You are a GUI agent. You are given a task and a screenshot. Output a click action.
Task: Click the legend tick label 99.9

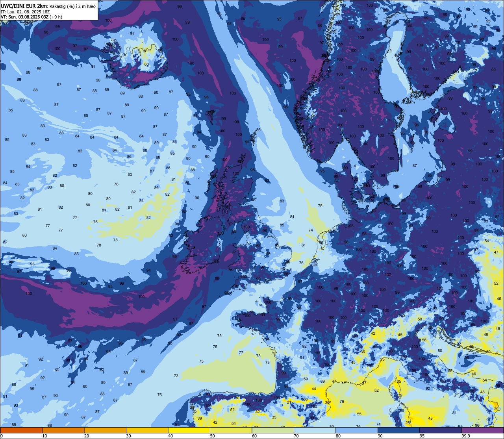pos(465,436)
